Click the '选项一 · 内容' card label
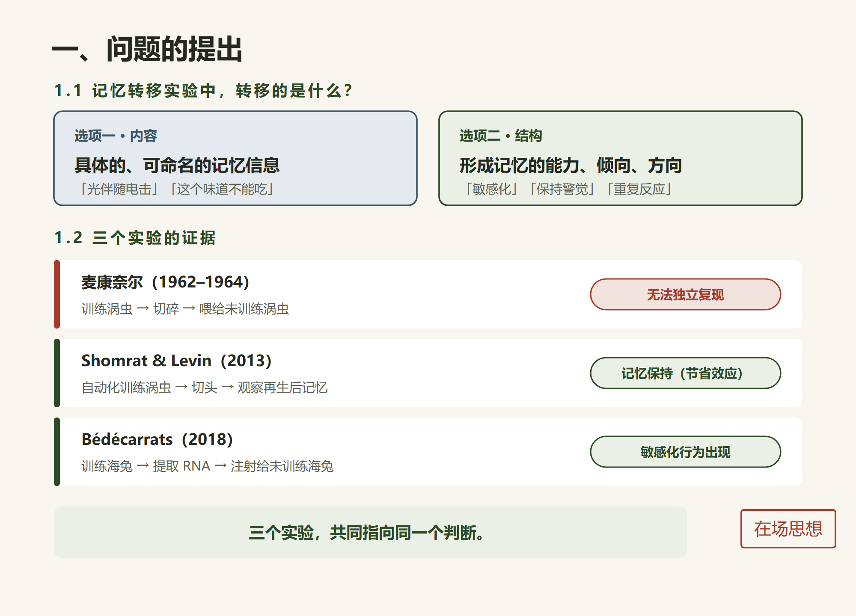Image resolution: width=856 pixels, height=616 pixels. pyautogui.click(x=116, y=136)
